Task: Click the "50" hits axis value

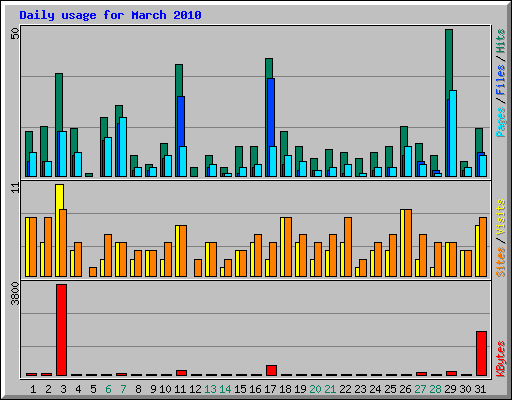Action: 15,33
